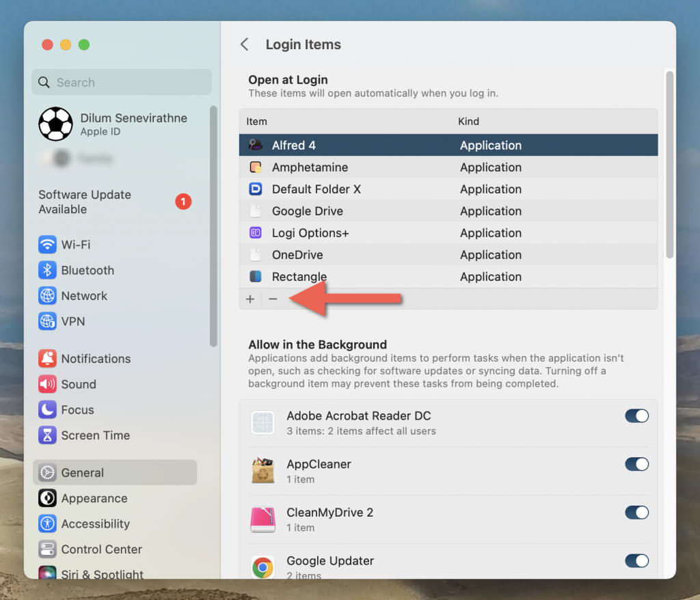700x600 pixels.
Task: Remove selected login item with minus button
Action: (x=273, y=299)
